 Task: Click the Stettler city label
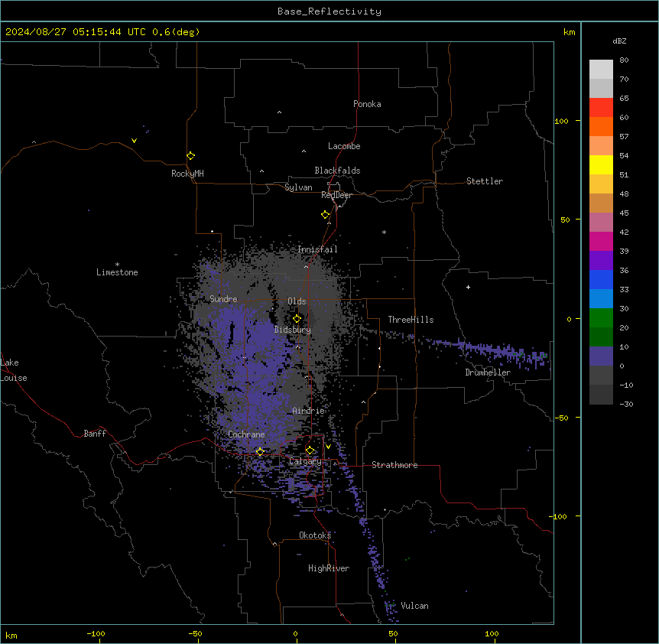point(485,181)
